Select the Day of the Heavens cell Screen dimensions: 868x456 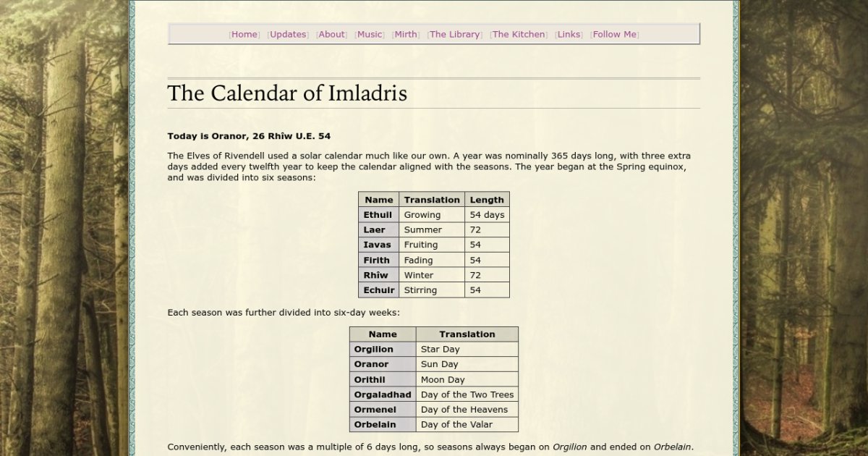click(x=464, y=410)
